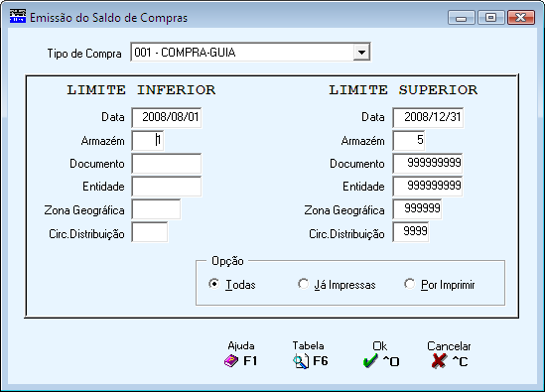Click the upper limit Data field
This screenshot has height=392, width=545.
[x=428, y=117]
